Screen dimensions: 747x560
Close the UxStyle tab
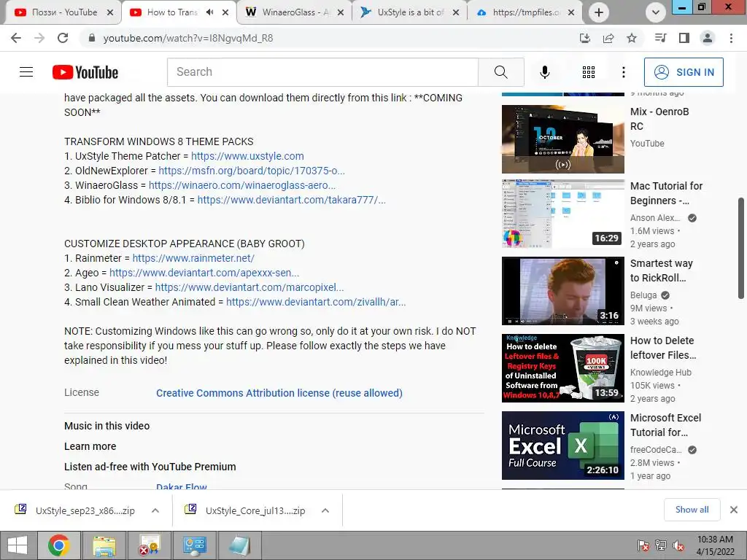pyautogui.click(x=456, y=12)
